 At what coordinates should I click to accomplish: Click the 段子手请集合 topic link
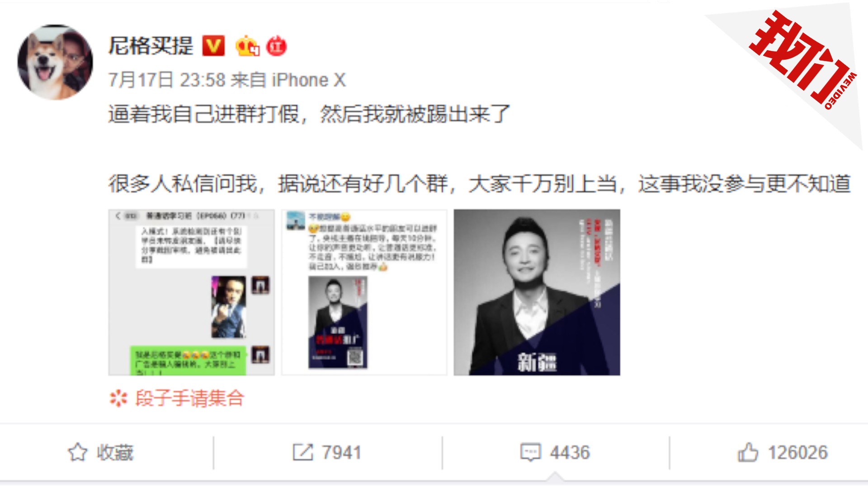tap(190, 399)
